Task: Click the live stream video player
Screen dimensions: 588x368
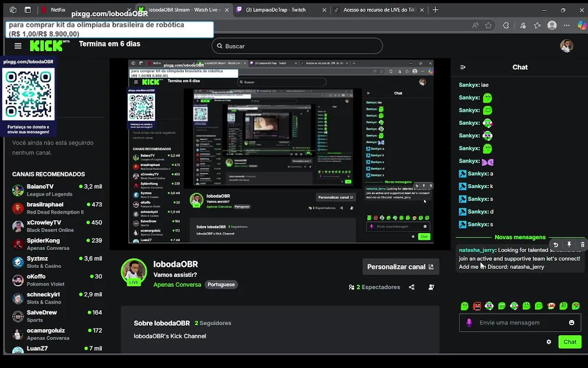Action: click(280, 154)
